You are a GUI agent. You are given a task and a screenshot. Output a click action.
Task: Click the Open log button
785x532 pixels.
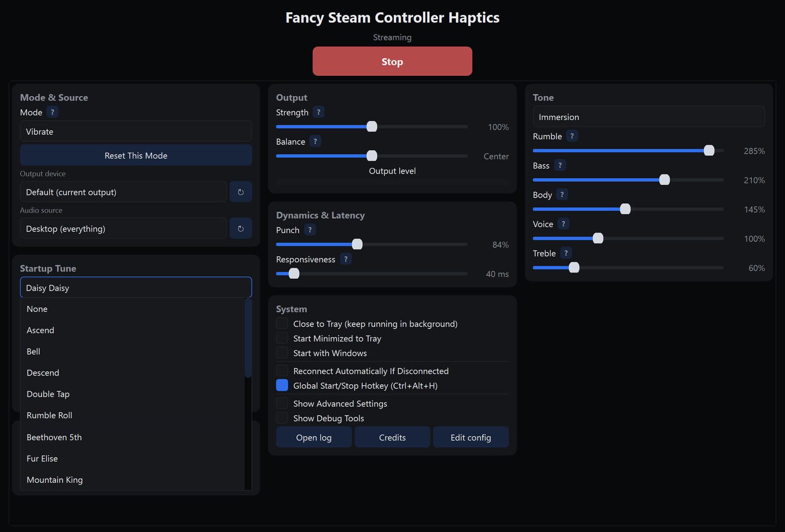point(314,437)
